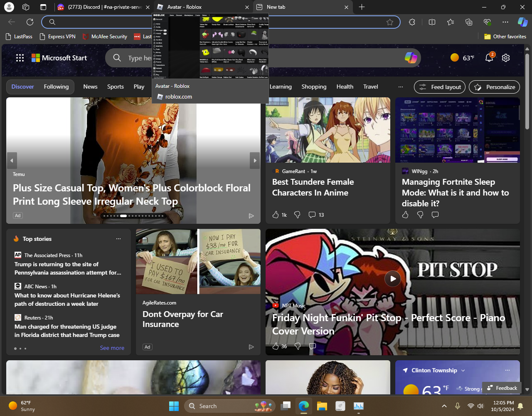Viewport: 532px width, 416px height.
Task: Click the Feed layout button
Action: 440,87
